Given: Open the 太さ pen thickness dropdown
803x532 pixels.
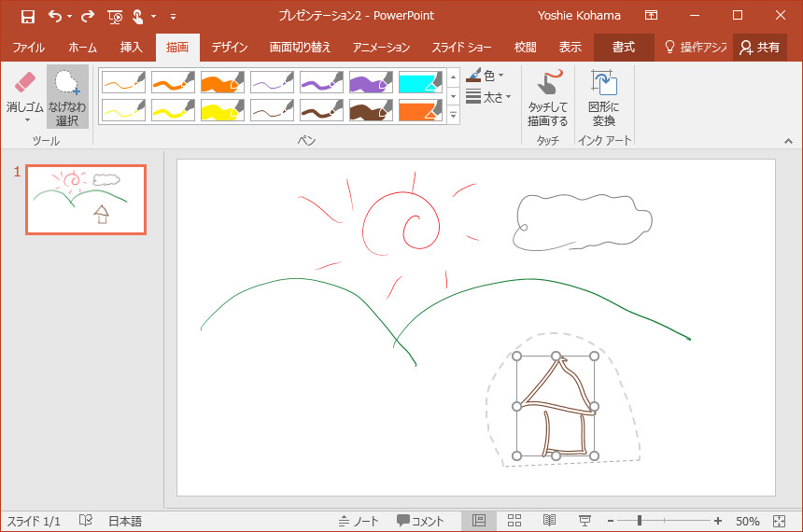Looking at the screenshot, I should [x=488, y=97].
